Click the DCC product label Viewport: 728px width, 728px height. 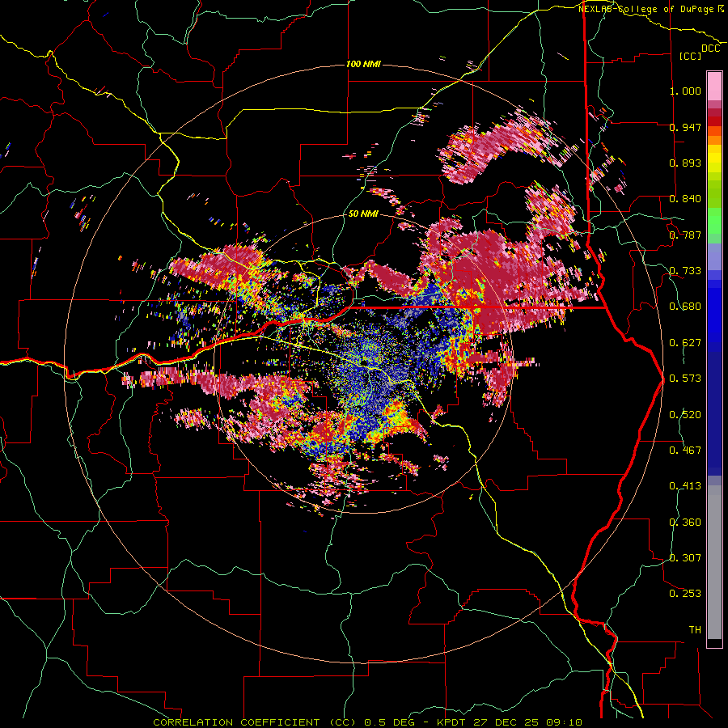[x=711, y=49]
